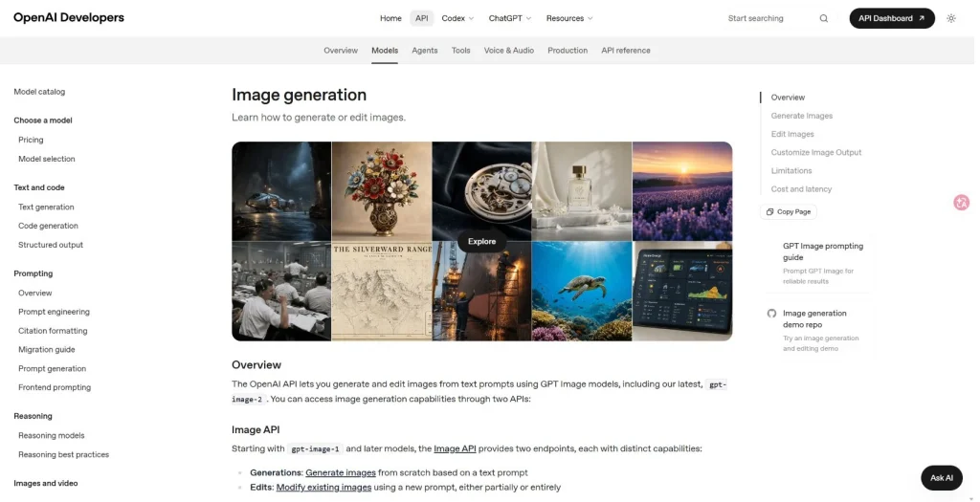Expand the Codex dropdown menu

[x=457, y=18]
